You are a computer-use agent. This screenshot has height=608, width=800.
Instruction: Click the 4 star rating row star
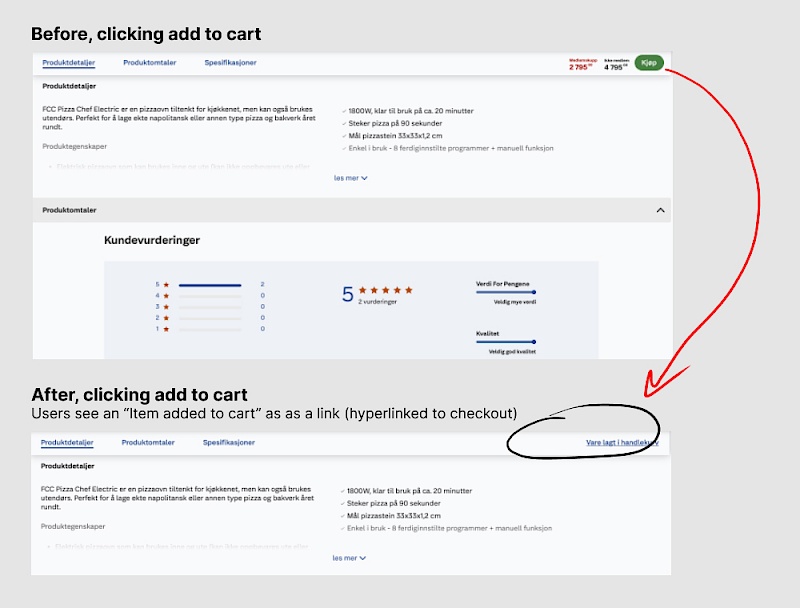click(x=166, y=296)
